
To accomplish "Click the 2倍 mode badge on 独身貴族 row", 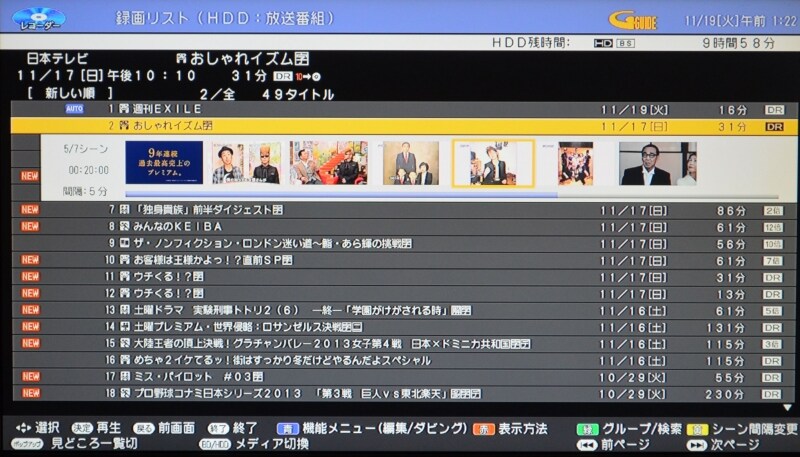I will [x=773, y=211].
